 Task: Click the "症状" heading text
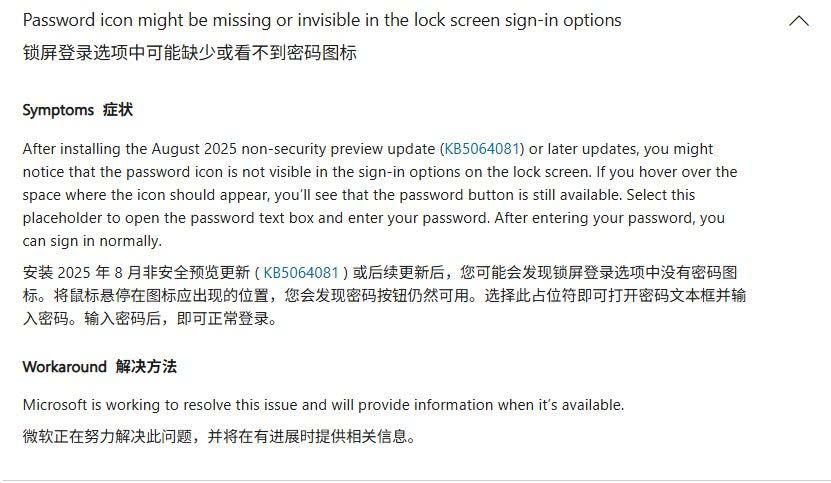coord(118,110)
